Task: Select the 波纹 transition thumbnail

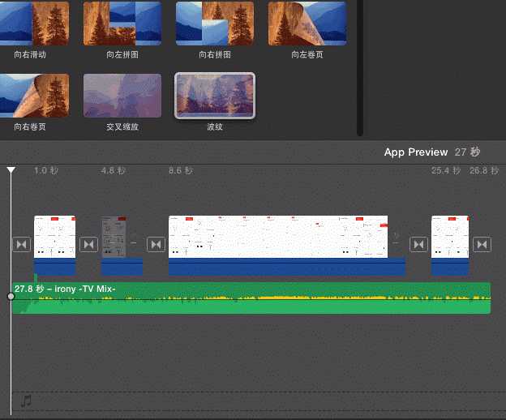Action: 215,96
